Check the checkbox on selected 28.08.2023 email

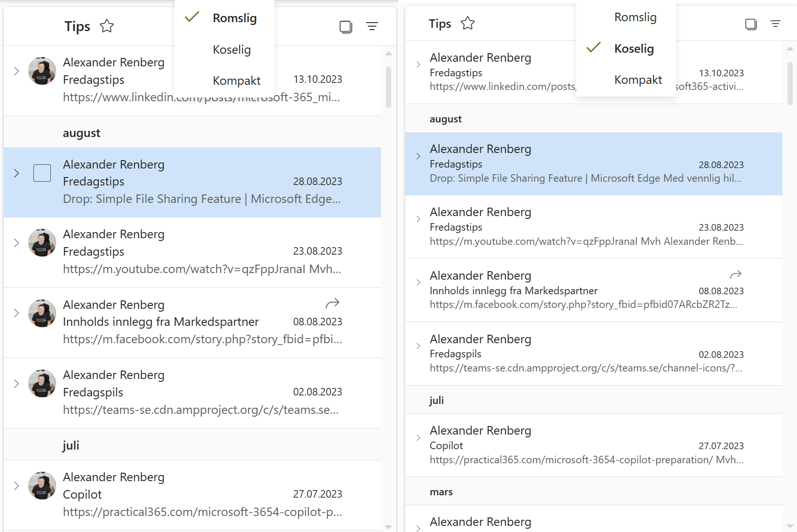42,173
